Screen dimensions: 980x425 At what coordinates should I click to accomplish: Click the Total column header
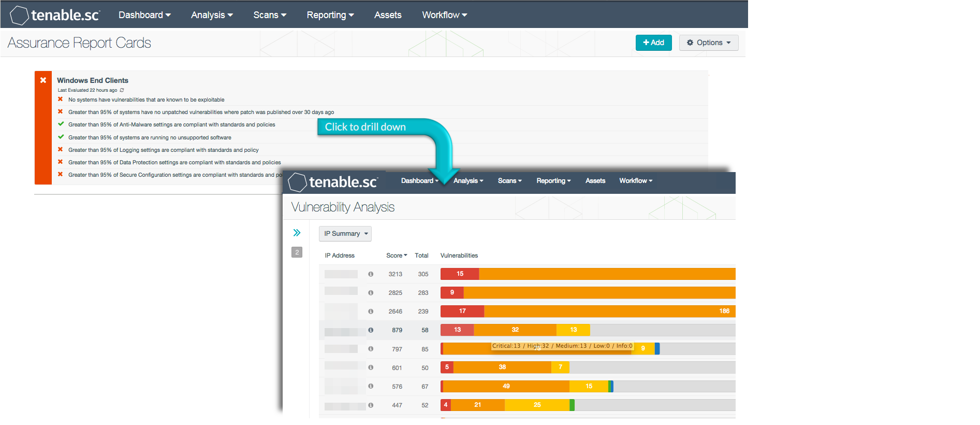(421, 256)
